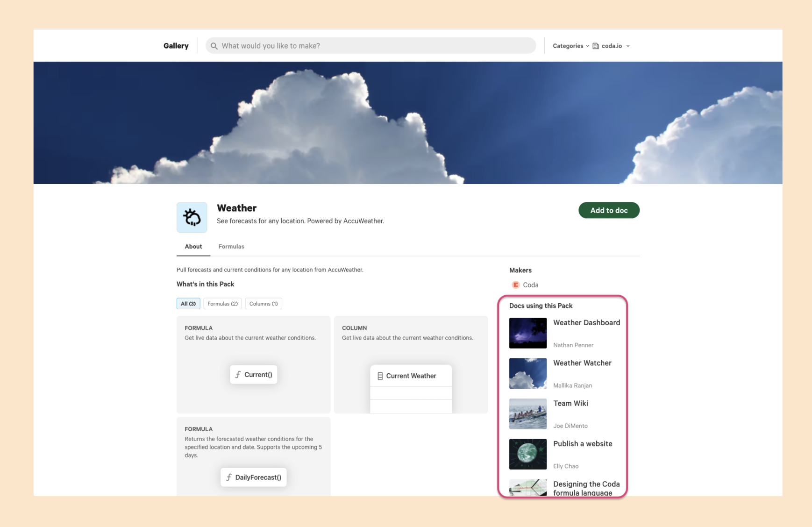This screenshot has width=812, height=527.
Task: Click the Designing the Coda formula language thumbnail
Action: pos(528,488)
